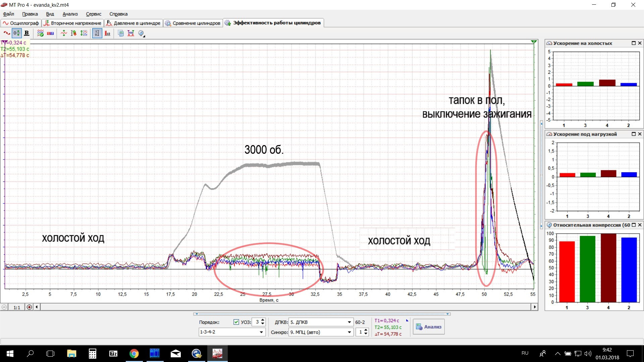
Task: Click the horizontal scrollbar under the chart
Action: pos(285,307)
